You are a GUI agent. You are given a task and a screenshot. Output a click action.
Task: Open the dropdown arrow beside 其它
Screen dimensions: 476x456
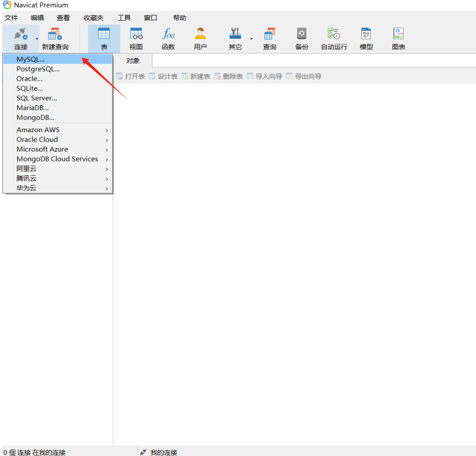pos(251,39)
